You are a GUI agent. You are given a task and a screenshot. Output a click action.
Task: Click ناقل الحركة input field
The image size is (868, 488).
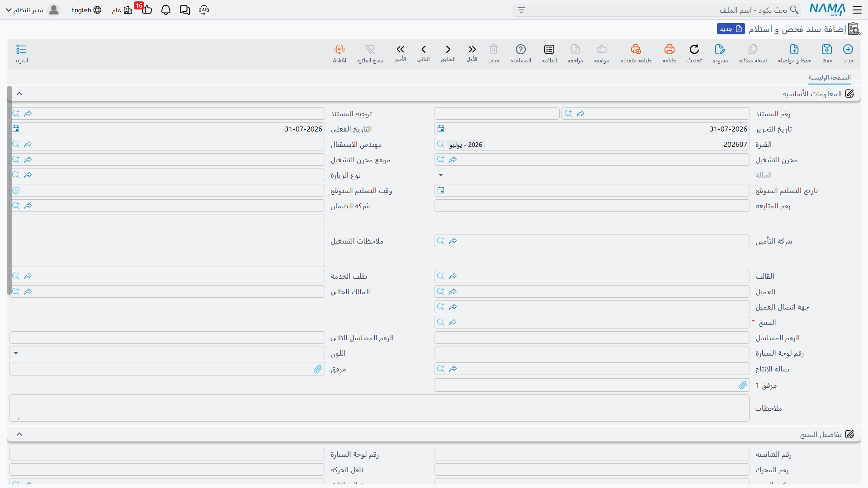(167, 469)
